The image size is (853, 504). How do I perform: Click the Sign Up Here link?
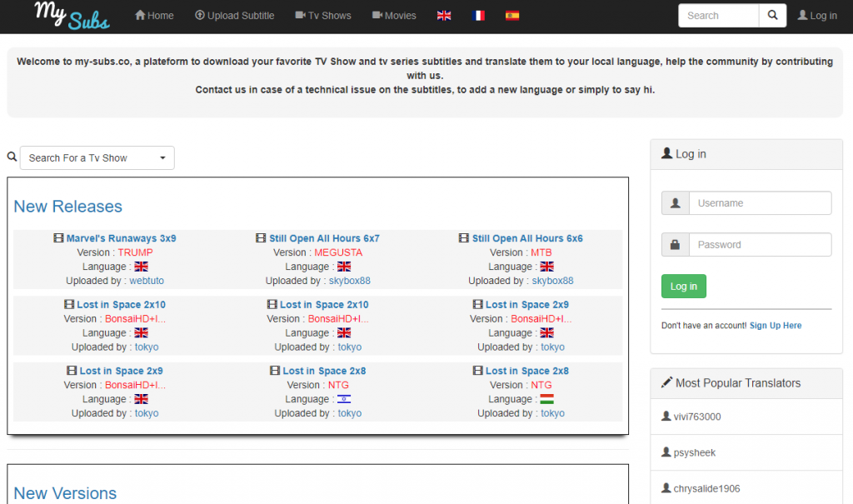coord(775,326)
